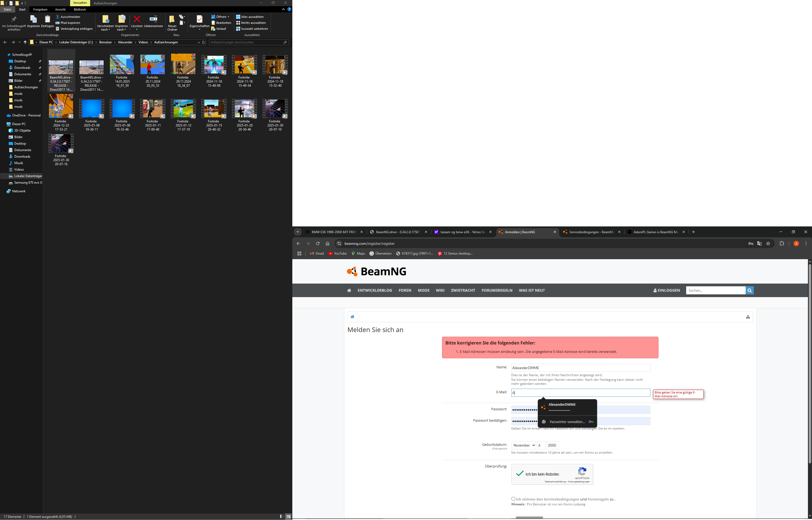This screenshot has width=812, height=520.
Task: Click BeamNG search magnifier button
Action: [749, 290]
